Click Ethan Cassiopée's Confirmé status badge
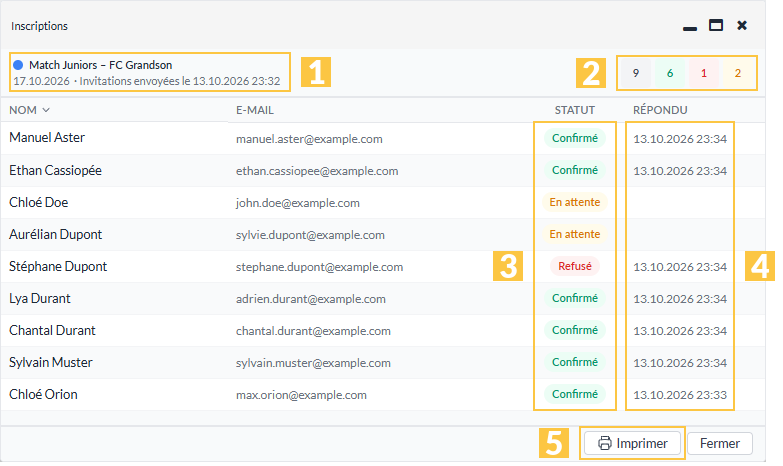Viewport: 783px width, 466px height. click(575, 170)
